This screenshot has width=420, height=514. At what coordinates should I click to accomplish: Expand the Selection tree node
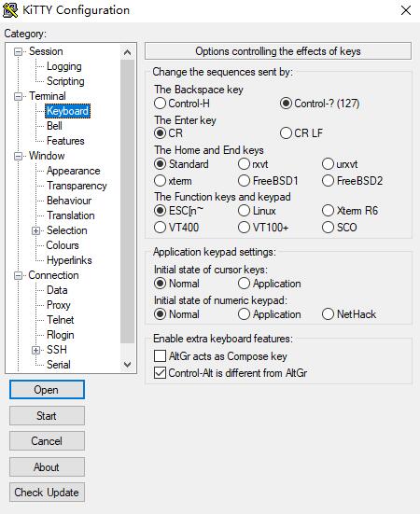[35, 230]
